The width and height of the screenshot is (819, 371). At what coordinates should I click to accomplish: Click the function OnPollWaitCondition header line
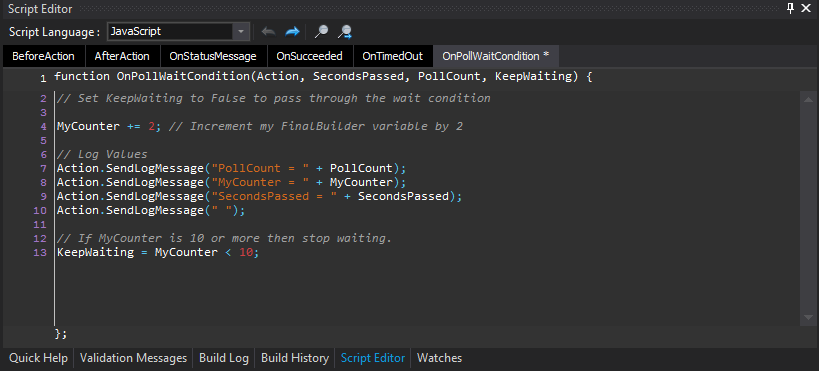click(323, 77)
